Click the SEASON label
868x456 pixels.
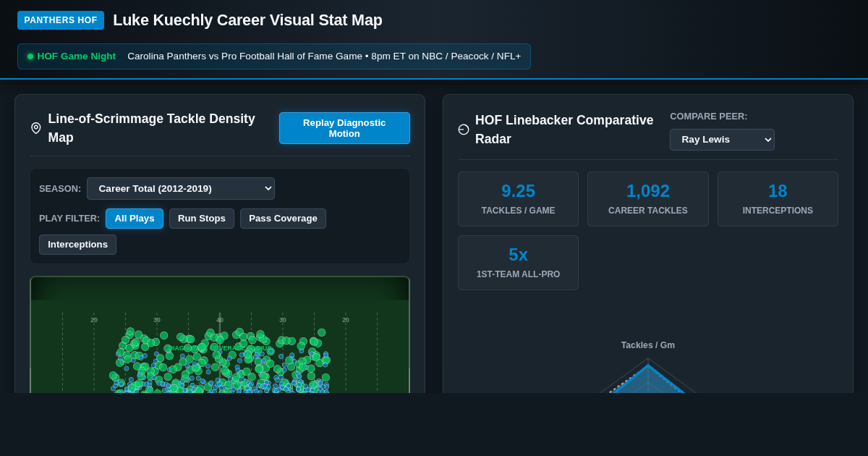tap(60, 189)
